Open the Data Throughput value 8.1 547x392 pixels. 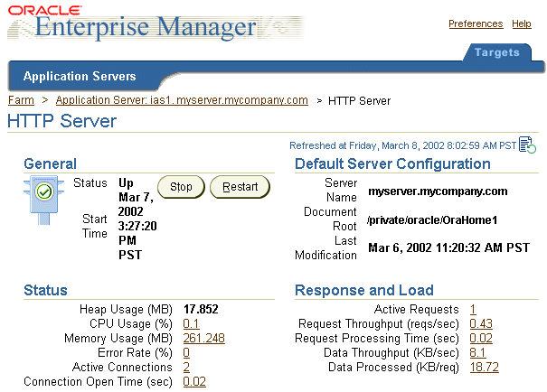click(x=477, y=352)
